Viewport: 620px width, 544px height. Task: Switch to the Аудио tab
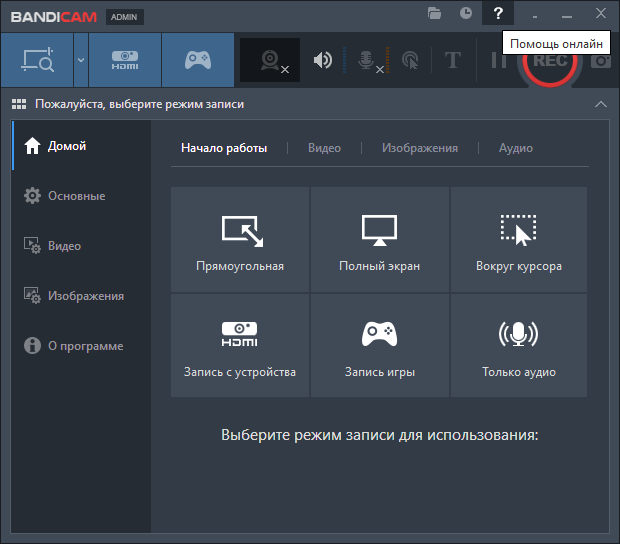pyautogui.click(x=516, y=148)
